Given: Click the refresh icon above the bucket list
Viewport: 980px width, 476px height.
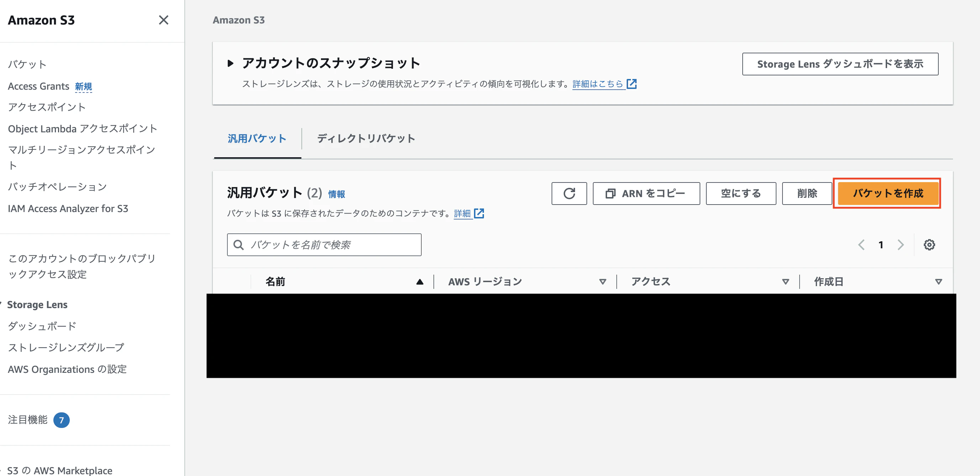Looking at the screenshot, I should [569, 193].
